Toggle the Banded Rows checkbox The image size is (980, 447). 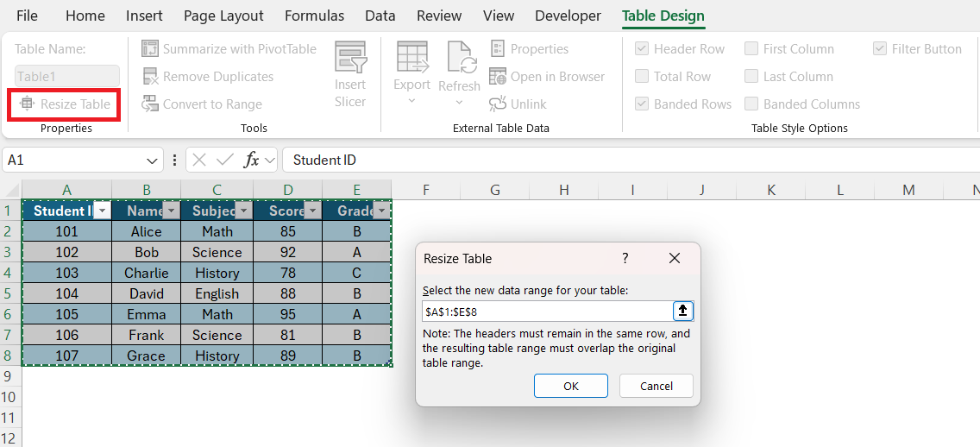[x=641, y=104]
